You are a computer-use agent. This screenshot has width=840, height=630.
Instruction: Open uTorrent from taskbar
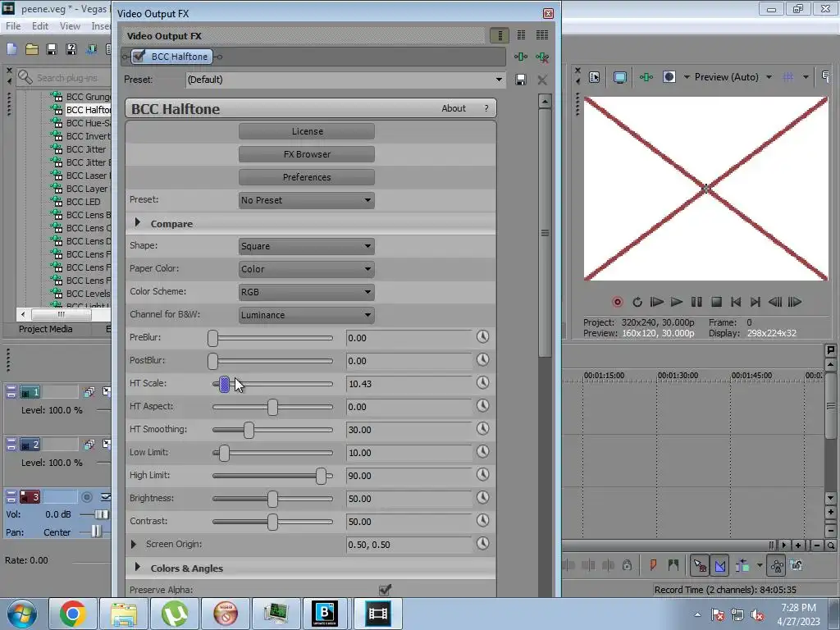click(174, 614)
